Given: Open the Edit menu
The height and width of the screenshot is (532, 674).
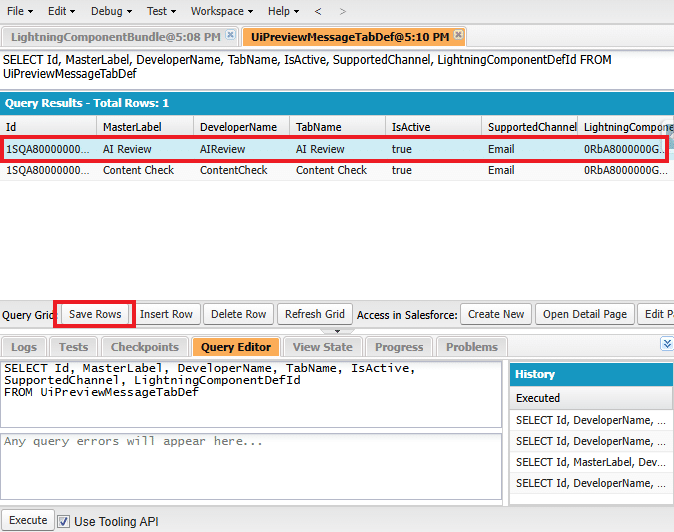Looking at the screenshot, I should click(x=61, y=11).
